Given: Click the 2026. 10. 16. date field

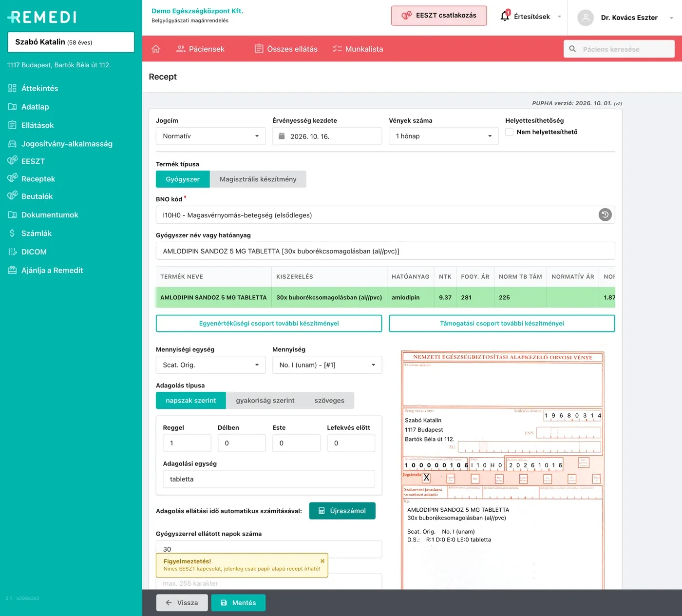Looking at the screenshot, I should click(x=327, y=136).
